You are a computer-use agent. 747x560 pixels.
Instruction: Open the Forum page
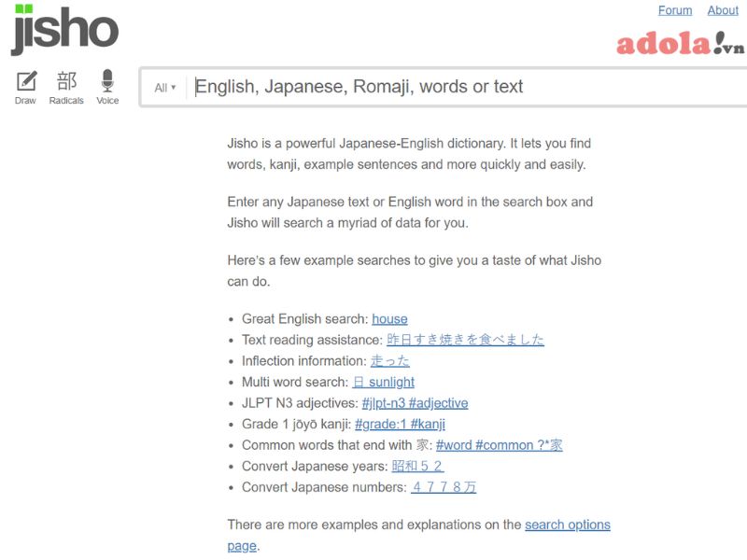pos(674,10)
